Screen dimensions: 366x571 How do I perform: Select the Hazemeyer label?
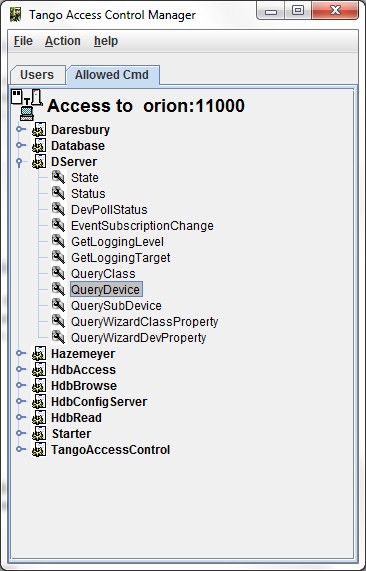[83, 354]
